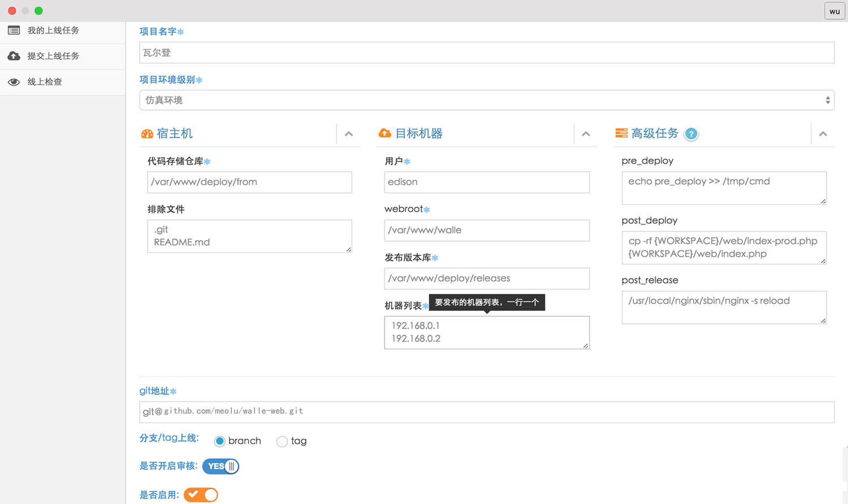Click the 高级任务 panel title
The height and width of the screenshot is (504, 848).
pos(655,133)
